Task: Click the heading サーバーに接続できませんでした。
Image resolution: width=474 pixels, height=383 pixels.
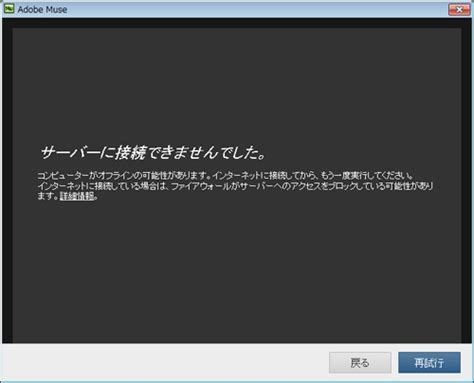Action: (153, 153)
